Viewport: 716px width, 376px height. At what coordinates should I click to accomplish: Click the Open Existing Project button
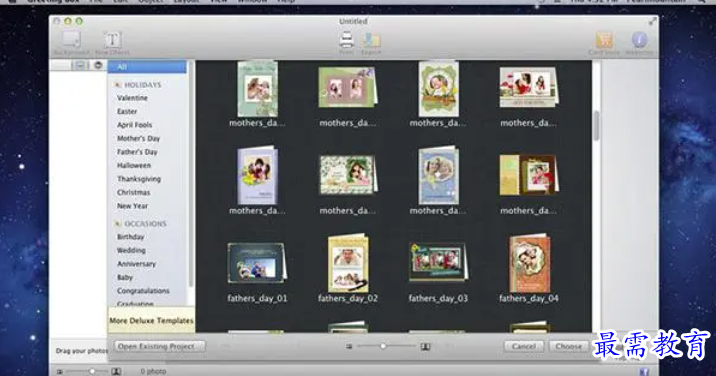coord(159,346)
